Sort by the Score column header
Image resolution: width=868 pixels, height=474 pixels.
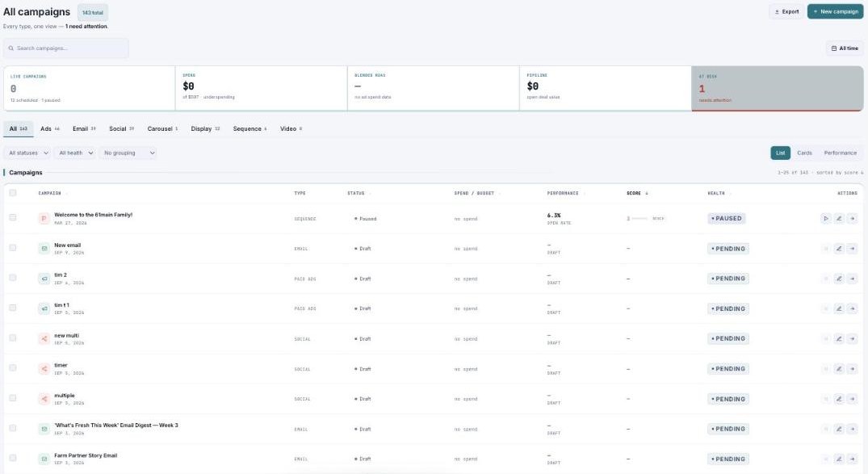pos(636,193)
